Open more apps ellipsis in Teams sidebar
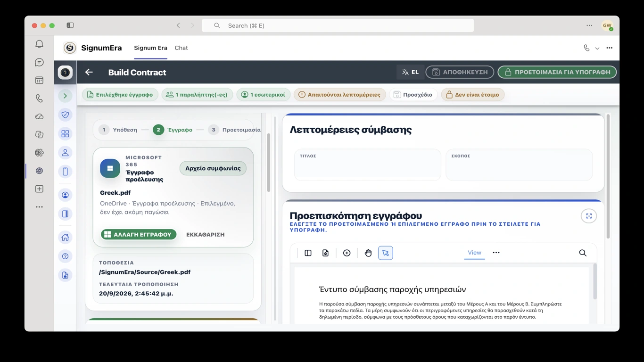 [39, 207]
